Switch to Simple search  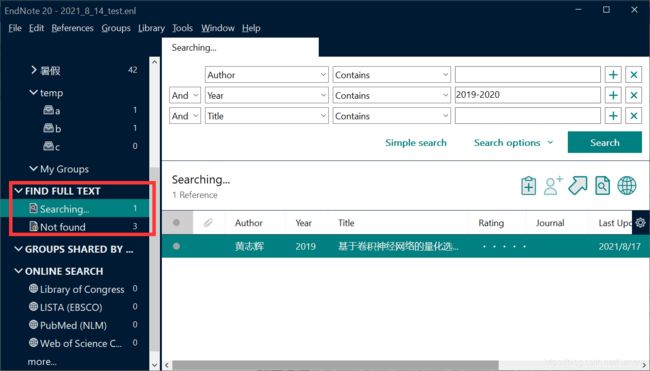click(416, 143)
